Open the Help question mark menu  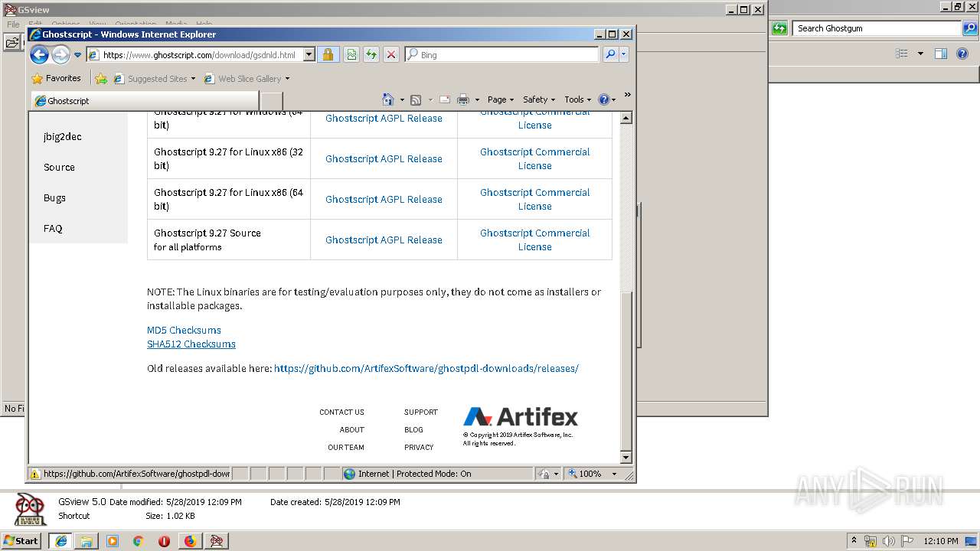pos(606,99)
